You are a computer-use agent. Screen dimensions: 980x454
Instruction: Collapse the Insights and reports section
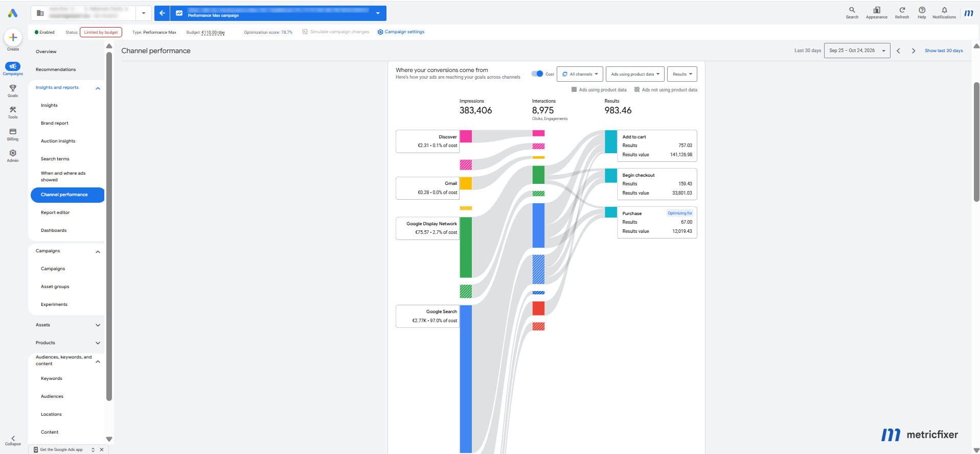click(98, 88)
